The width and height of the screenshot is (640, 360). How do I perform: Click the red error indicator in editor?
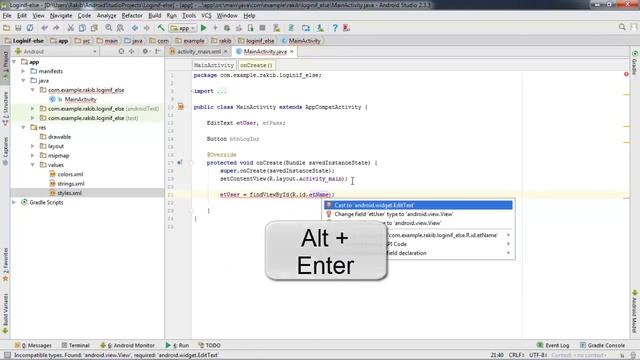click(x=626, y=74)
